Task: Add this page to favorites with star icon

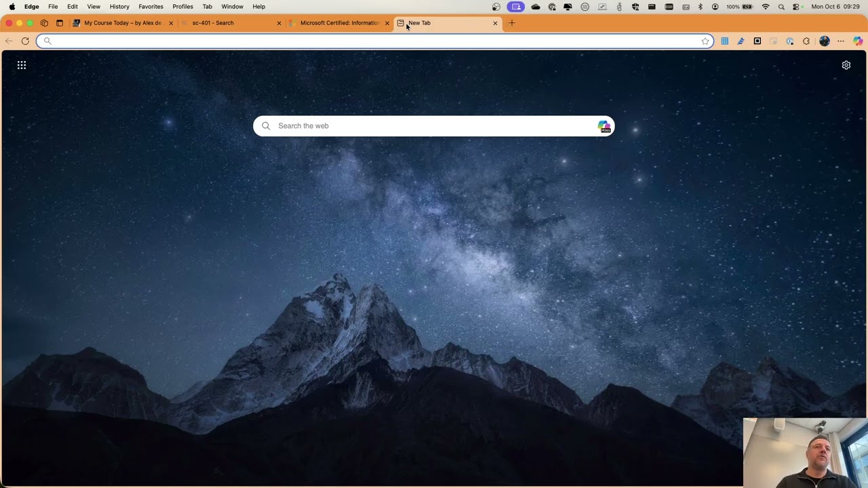Action: pos(705,41)
